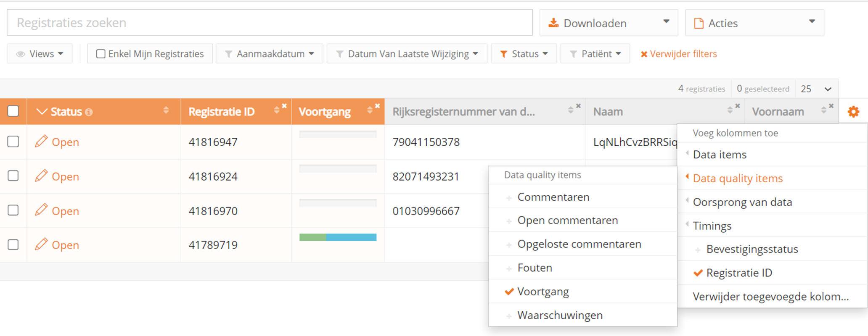The height and width of the screenshot is (336, 868).
Task: Click pencil icon for registration 41816947
Action: pos(41,142)
